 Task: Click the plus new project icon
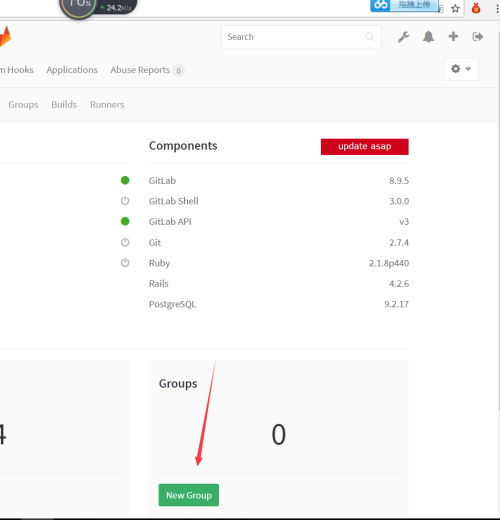453,36
